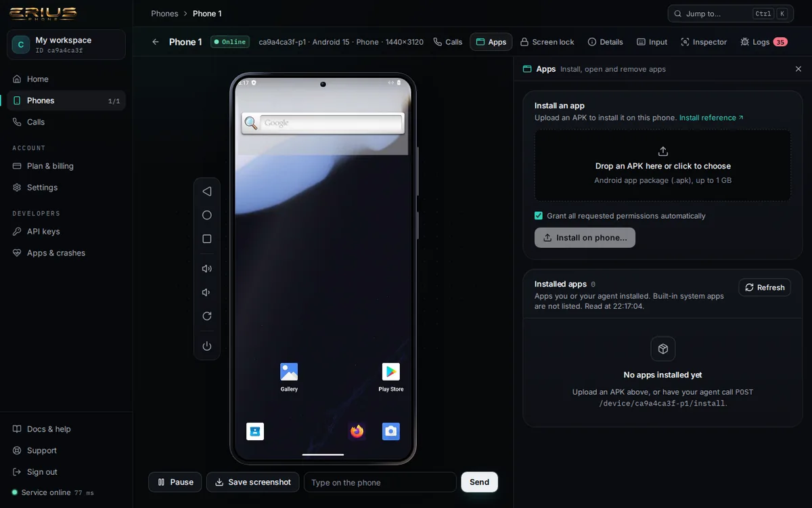
Task: Open the Gallery app on phone screen
Action: coord(289,377)
